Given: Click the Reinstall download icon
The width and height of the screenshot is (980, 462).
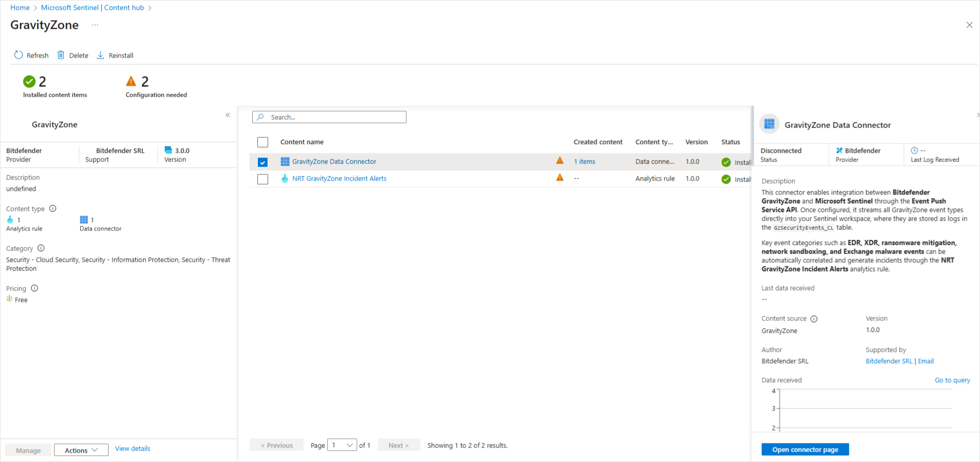Looking at the screenshot, I should point(100,55).
